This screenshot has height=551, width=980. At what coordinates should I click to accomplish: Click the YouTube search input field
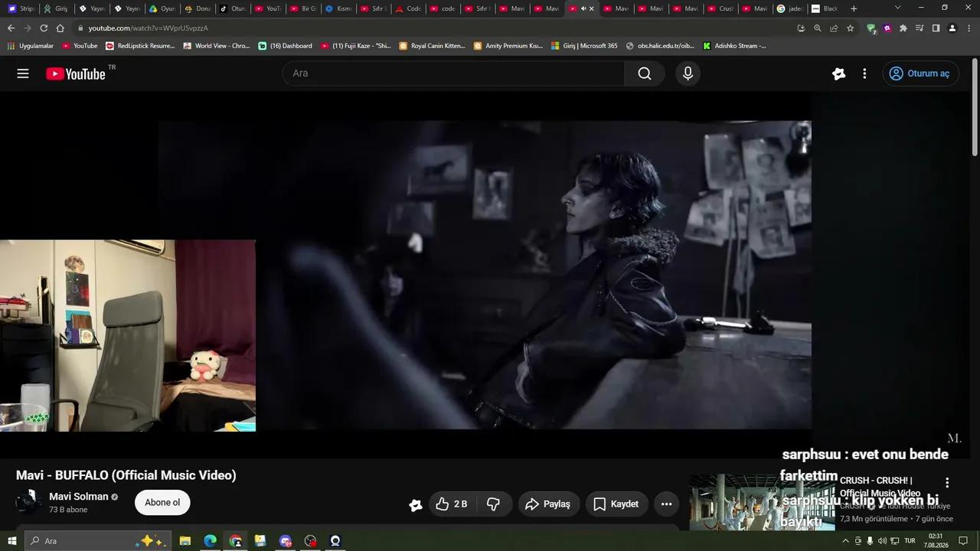[x=453, y=73]
